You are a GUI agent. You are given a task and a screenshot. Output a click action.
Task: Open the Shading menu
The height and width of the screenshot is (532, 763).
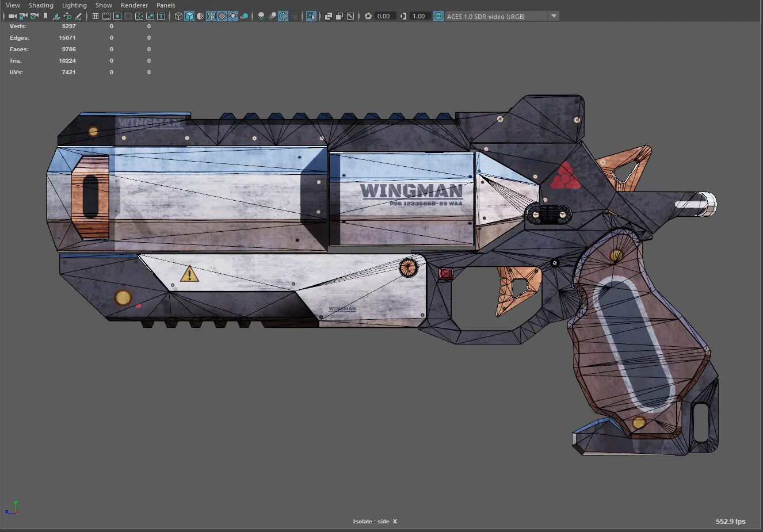coord(41,5)
